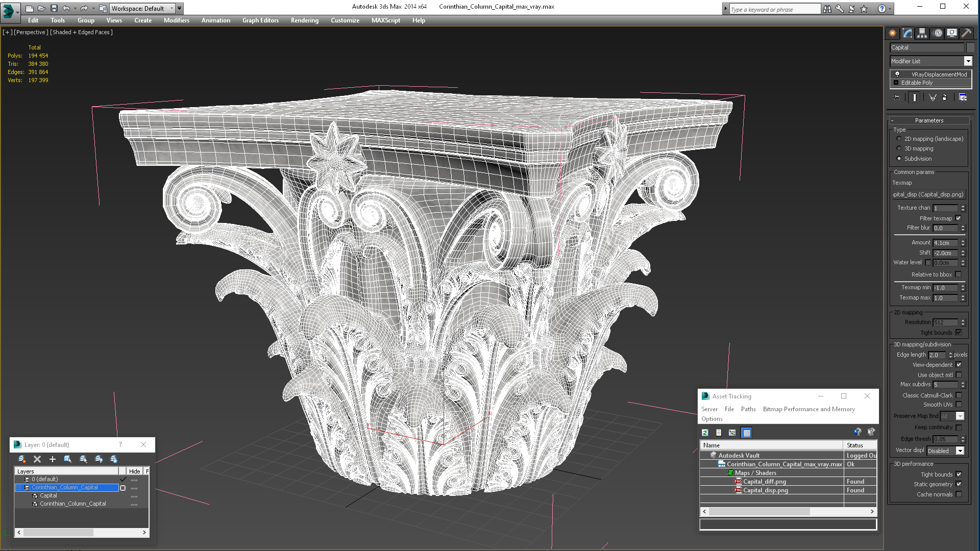Image resolution: width=980 pixels, height=551 pixels.
Task: Enable the Relative to bbox checkbox
Action: pyautogui.click(x=959, y=274)
